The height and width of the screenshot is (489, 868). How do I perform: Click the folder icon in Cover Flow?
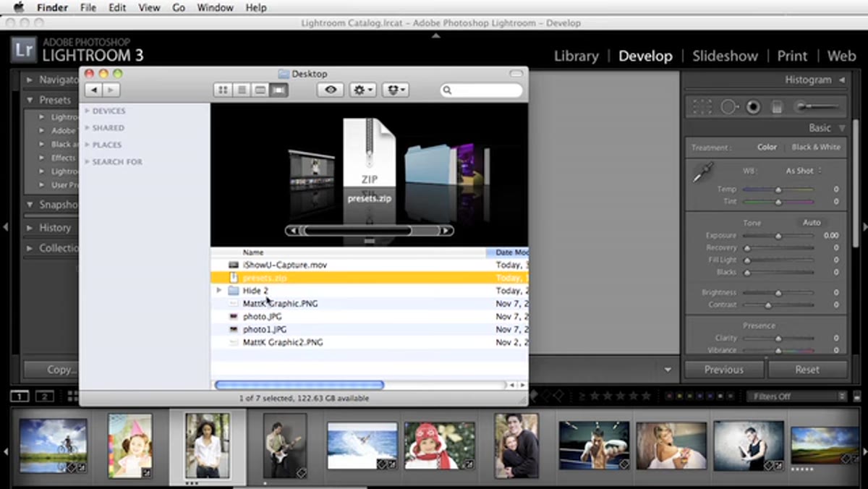427,164
